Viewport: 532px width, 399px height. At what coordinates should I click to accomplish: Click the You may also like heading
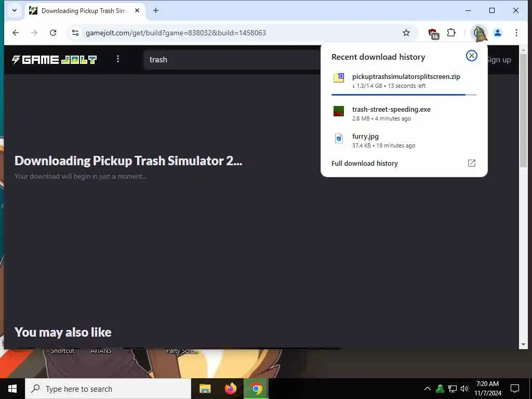(x=63, y=332)
